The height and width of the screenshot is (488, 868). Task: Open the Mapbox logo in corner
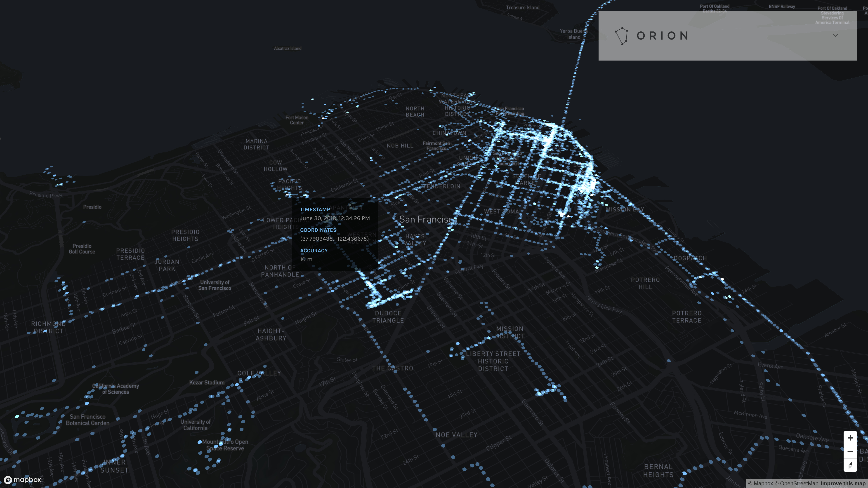[22, 480]
